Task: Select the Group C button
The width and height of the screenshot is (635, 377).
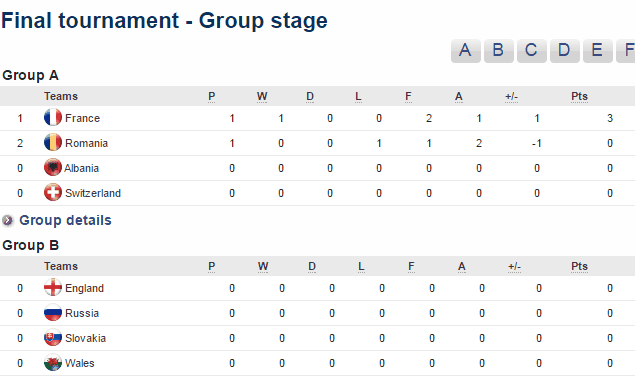Action: [x=531, y=51]
